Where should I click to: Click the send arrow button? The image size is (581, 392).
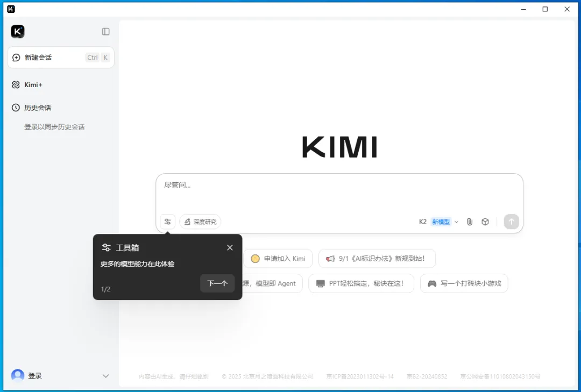point(512,222)
